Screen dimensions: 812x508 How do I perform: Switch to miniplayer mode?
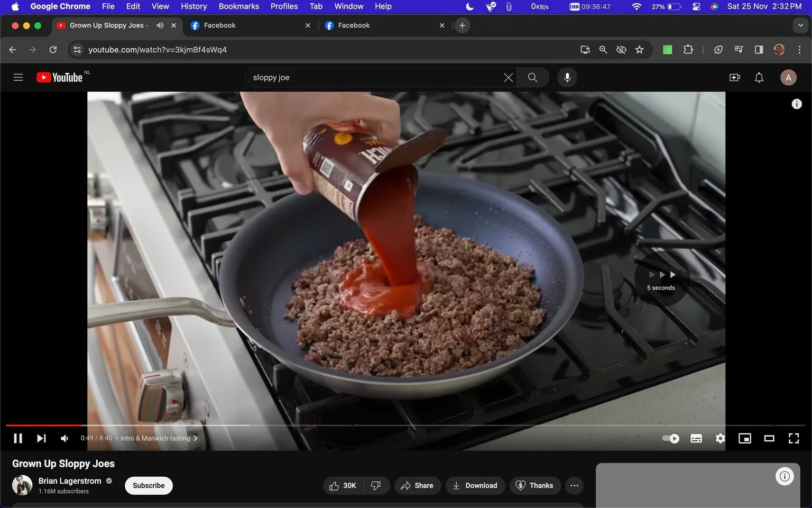(x=745, y=438)
